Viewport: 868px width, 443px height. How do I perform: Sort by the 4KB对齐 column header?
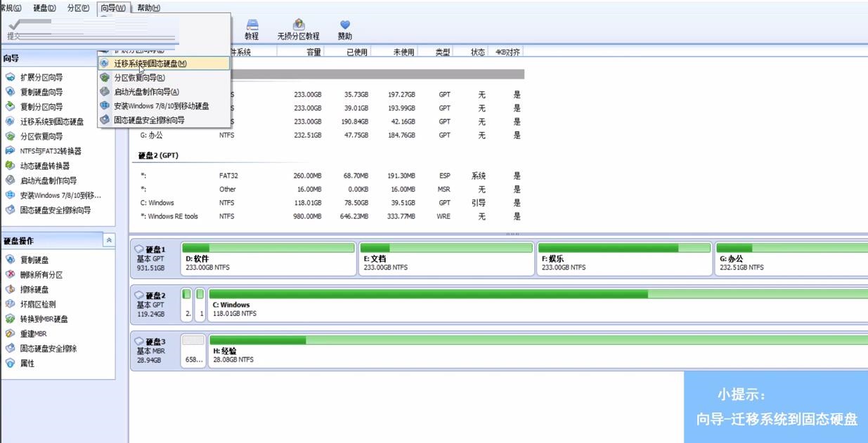(x=506, y=52)
